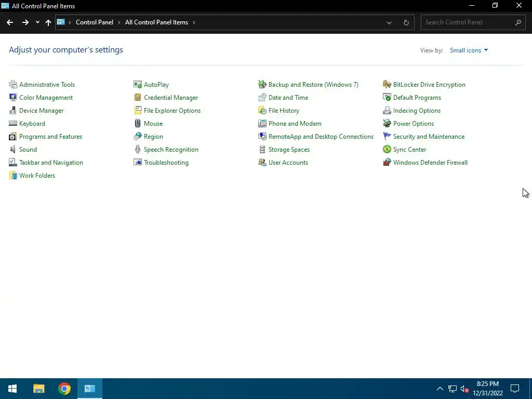Click the File History icon
Image resolution: width=532 pixels, height=399 pixels.
coord(262,110)
